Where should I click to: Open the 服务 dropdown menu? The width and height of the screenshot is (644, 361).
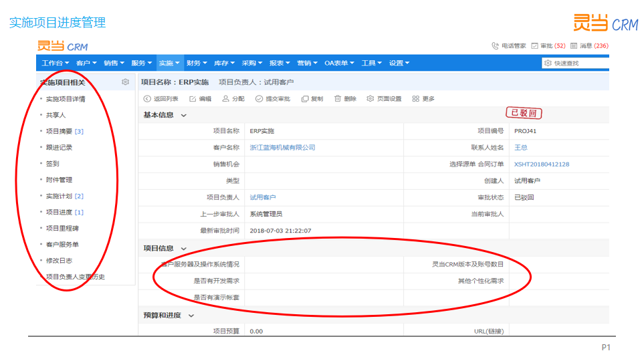pyautogui.click(x=141, y=63)
